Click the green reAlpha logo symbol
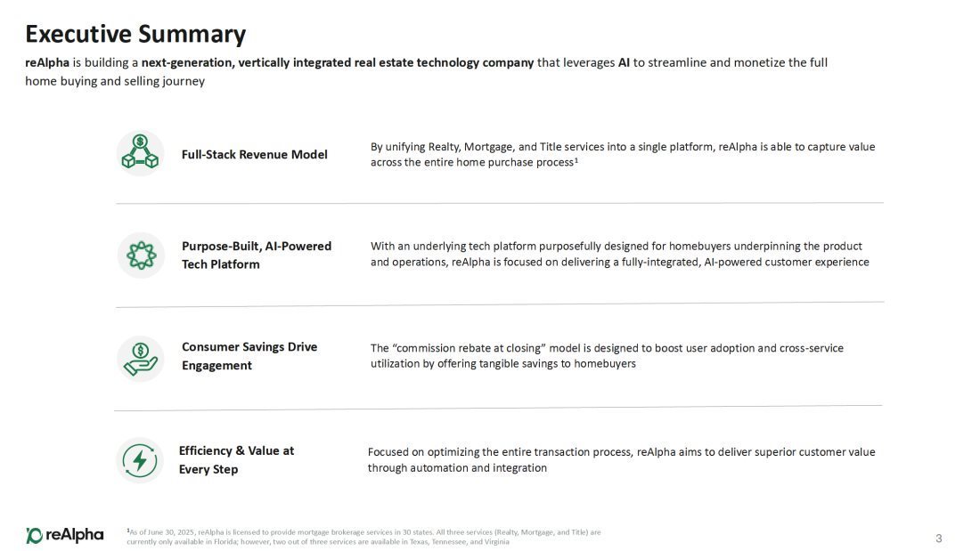The image size is (980, 551). pos(34,535)
